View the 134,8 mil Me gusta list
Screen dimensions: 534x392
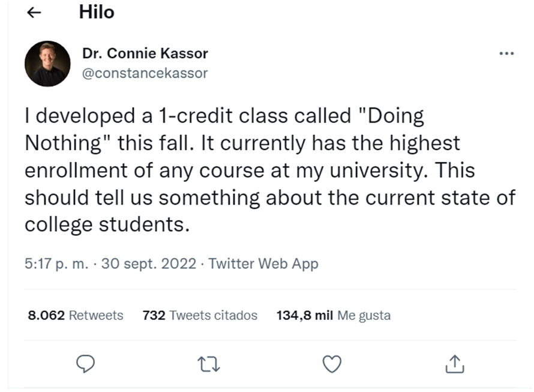point(333,315)
